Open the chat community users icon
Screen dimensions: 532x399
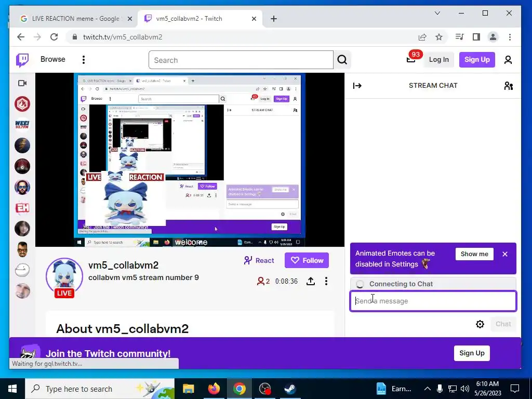tap(508, 86)
